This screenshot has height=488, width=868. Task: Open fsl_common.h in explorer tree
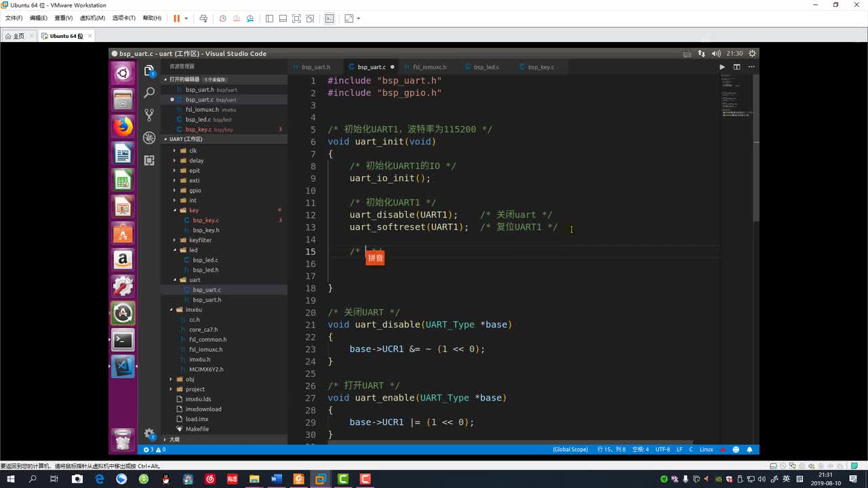point(208,340)
